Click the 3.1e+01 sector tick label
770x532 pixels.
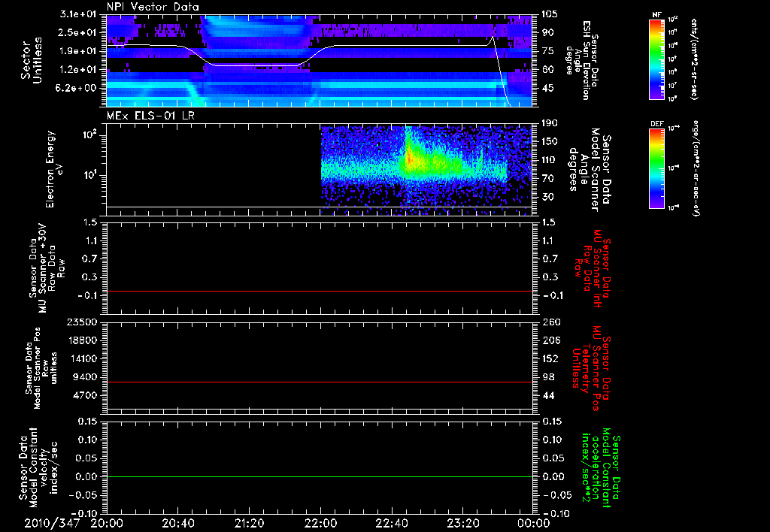tap(78, 14)
